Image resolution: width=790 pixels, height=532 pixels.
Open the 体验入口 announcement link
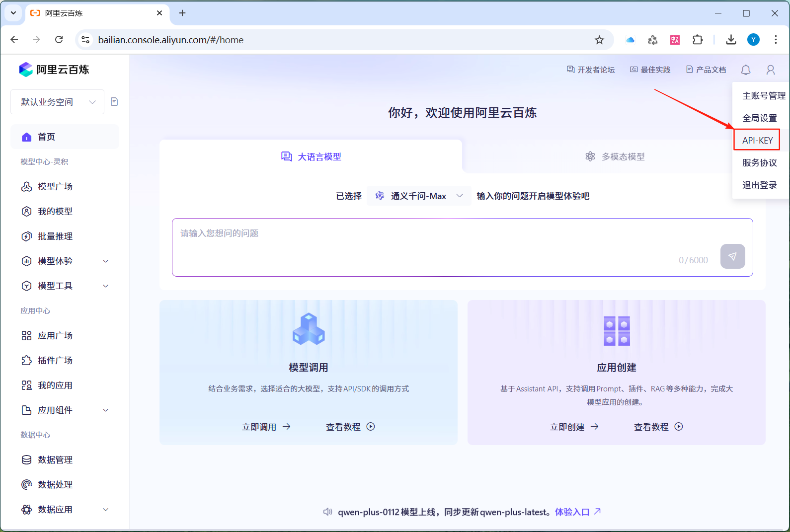tap(578, 512)
